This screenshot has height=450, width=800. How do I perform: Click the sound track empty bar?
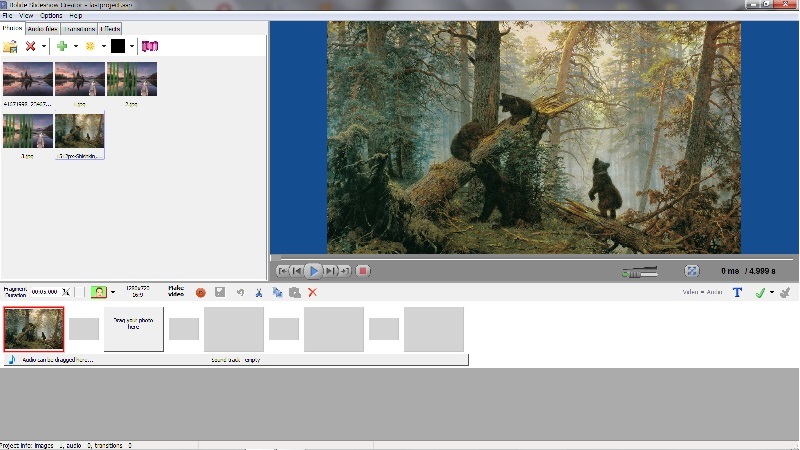coord(236,360)
